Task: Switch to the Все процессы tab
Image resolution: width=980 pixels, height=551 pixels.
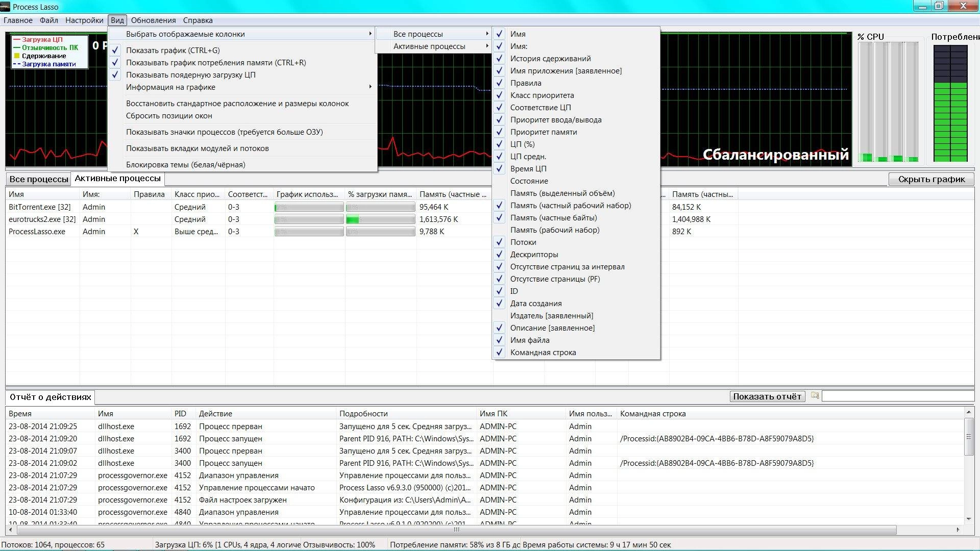Action: [x=38, y=179]
